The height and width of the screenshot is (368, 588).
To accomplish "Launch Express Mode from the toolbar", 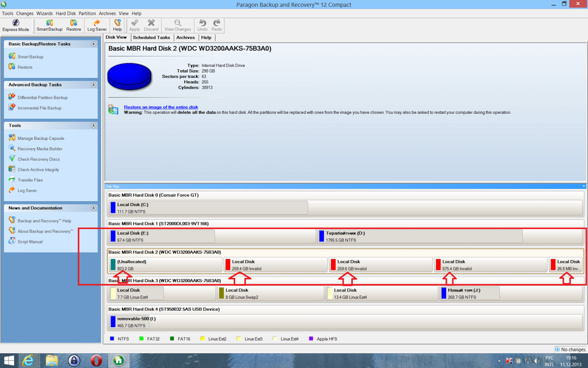I will 16,26.
